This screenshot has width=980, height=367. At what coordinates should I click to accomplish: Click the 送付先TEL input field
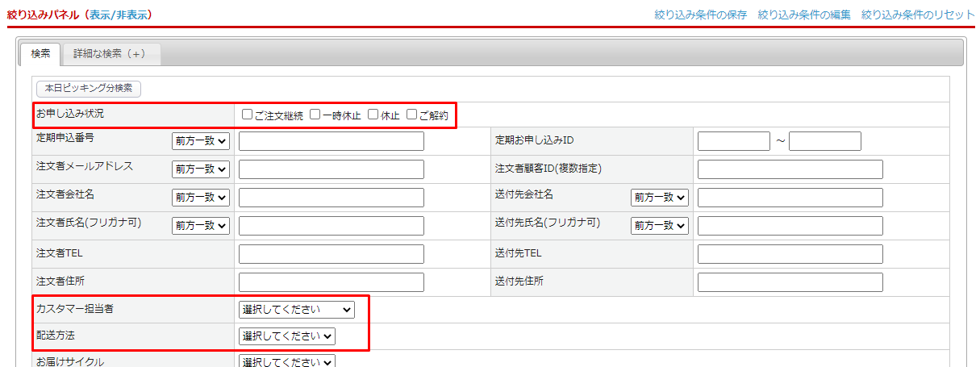pos(790,254)
